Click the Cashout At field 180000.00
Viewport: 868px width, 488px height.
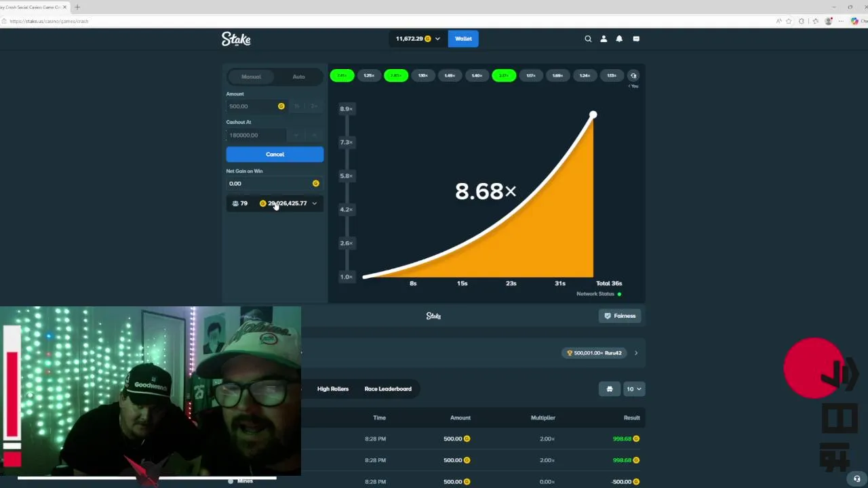click(256, 136)
